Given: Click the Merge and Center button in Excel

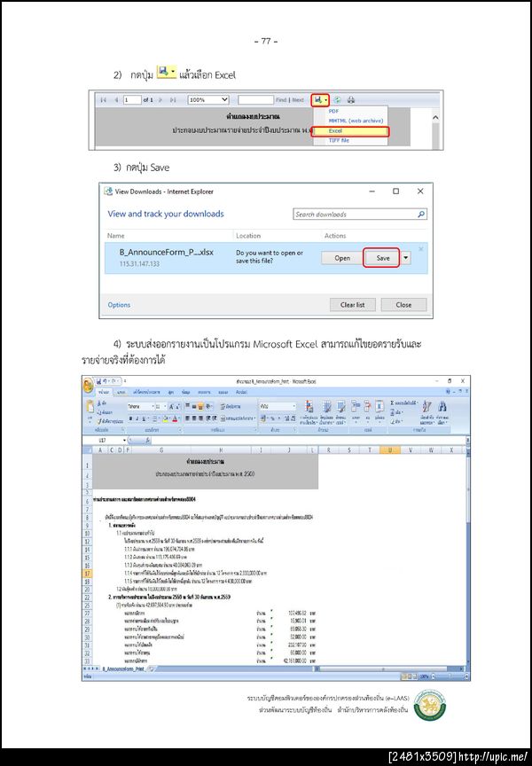Looking at the screenshot, I should tap(238, 418).
